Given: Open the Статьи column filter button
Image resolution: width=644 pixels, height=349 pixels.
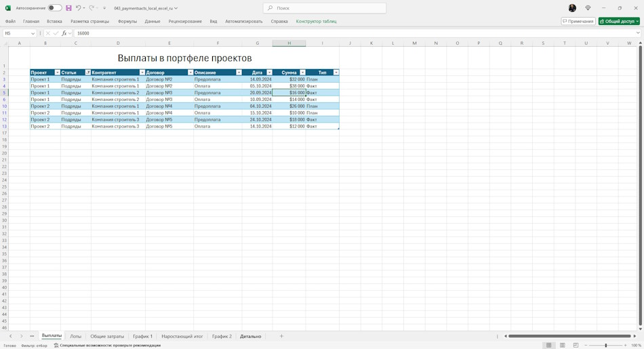Looking at the screenshot, I should (x=88, y=73).
